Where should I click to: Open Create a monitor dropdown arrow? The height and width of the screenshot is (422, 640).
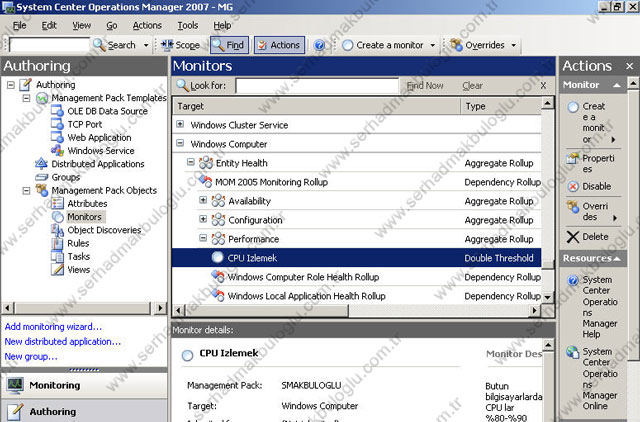(432, 45)
